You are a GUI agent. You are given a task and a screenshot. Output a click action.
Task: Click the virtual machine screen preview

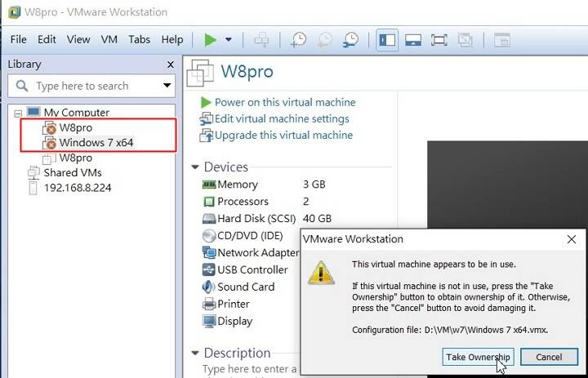click(x=507, y=185)
